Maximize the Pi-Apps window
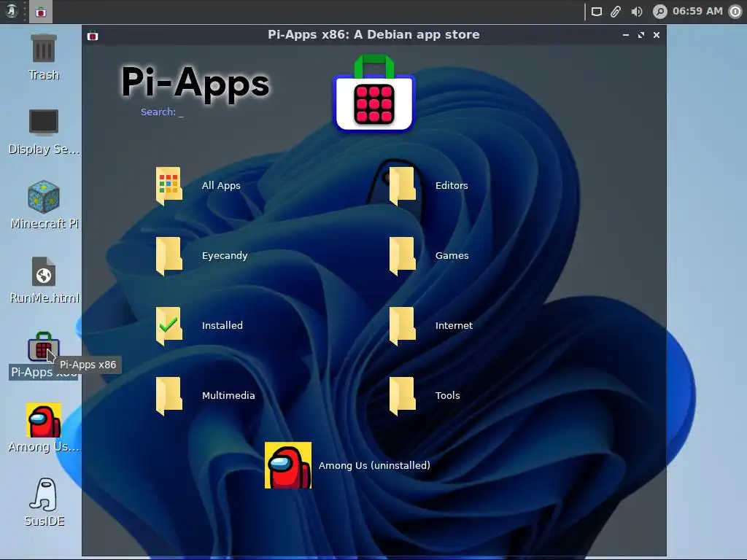Screen dimensions: 747x560 (x=641, y=35)
